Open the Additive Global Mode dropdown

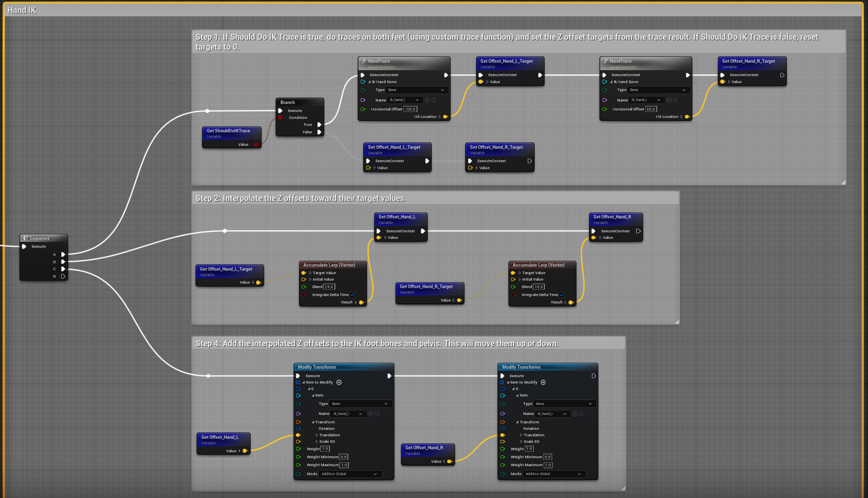tap(350, 474)
